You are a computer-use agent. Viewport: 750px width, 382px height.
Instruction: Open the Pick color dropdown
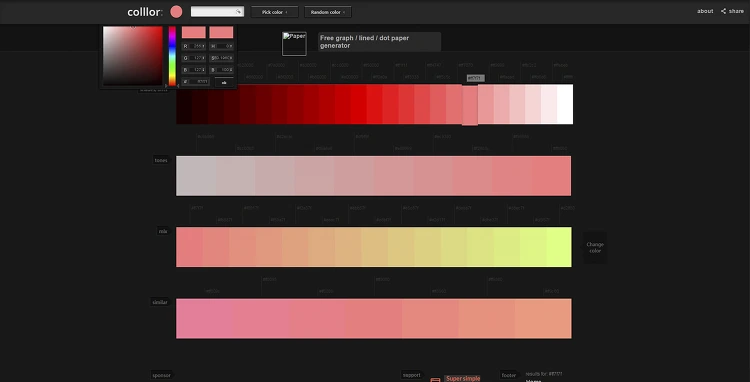(275, 12)
